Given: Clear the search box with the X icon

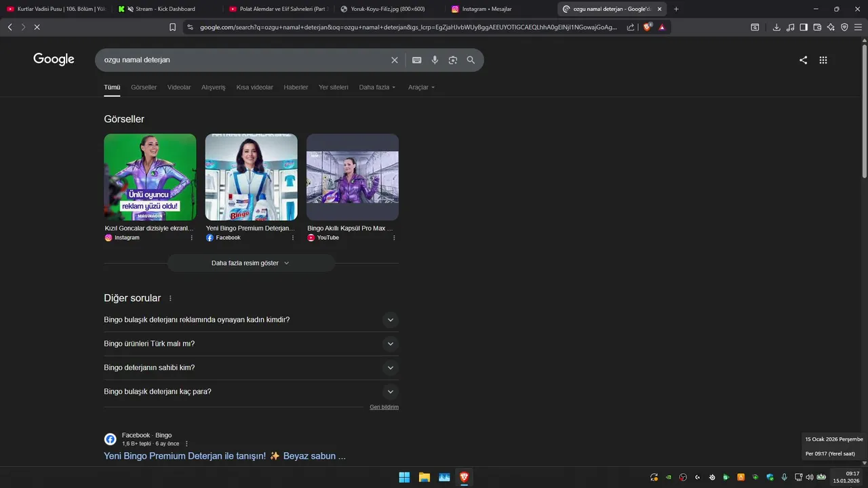Looking at the screenshot, I should point(395,60).
